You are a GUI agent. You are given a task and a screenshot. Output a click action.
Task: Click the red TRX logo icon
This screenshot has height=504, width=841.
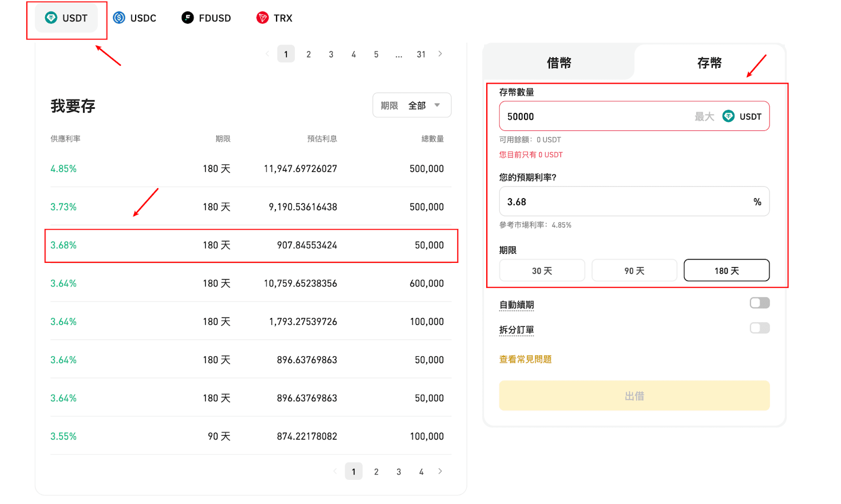[x=262, y=18]
